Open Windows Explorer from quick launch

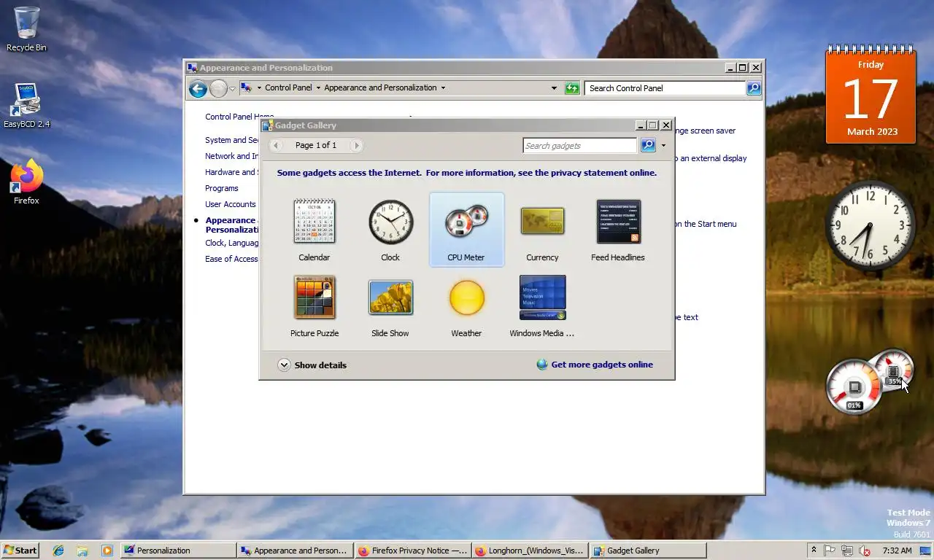pos(82,551)
